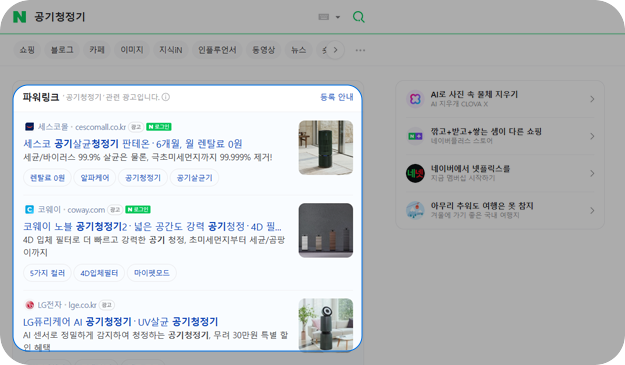625x365 pixels.
Task: Open the 세스코 air purifier thumbnail
Action: point(326,147)
